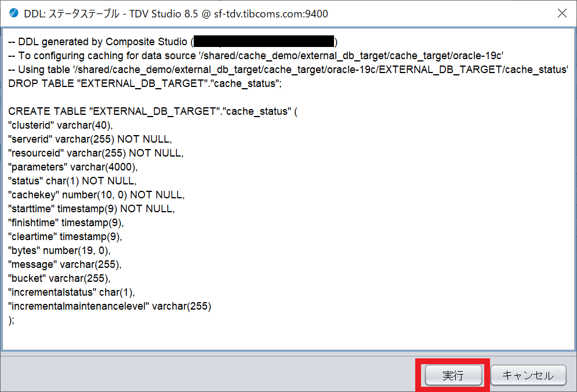Click the 'Using table' comment line
577x392 pixels.
(288, 70)
